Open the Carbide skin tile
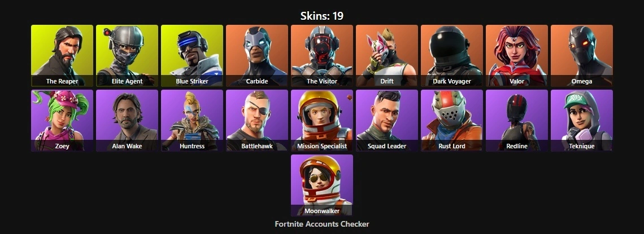The width and height of the screenshot is (644, 234). pyautogui.click(x=256, y=56)
